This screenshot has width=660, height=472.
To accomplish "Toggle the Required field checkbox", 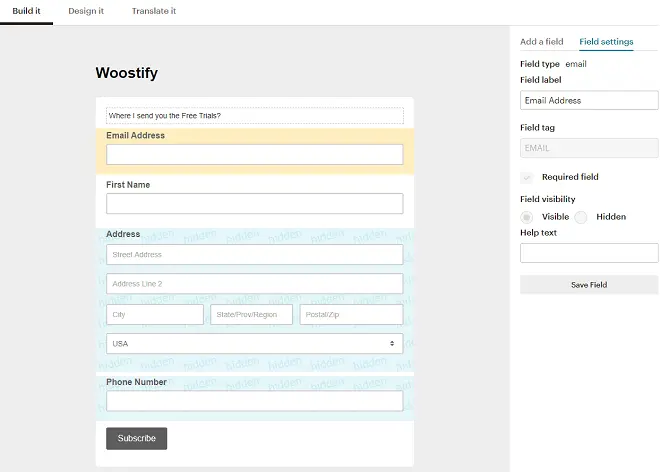I will pos(526,177).
